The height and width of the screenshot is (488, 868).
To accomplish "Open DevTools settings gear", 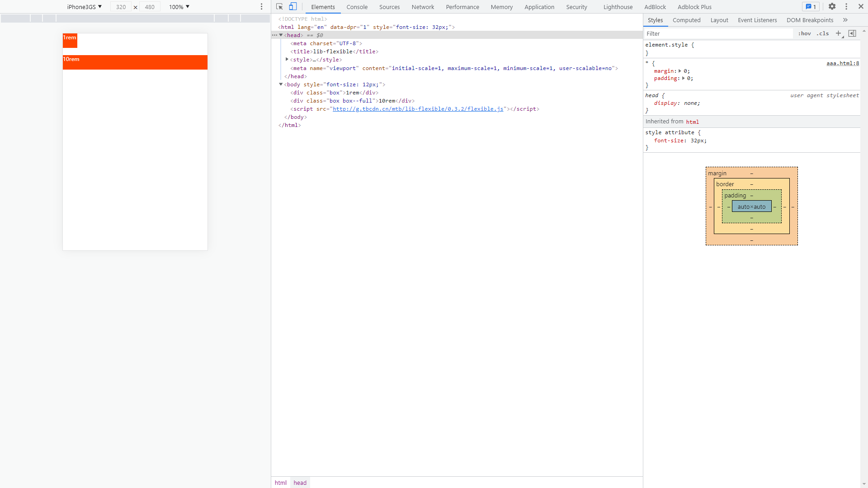I will tap(832, 7).
